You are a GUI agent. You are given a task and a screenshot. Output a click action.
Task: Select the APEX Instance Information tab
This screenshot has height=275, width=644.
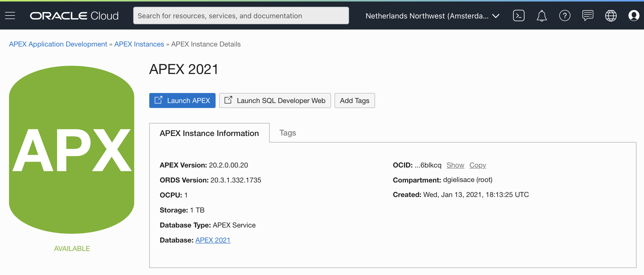click(x=209, y=133)
